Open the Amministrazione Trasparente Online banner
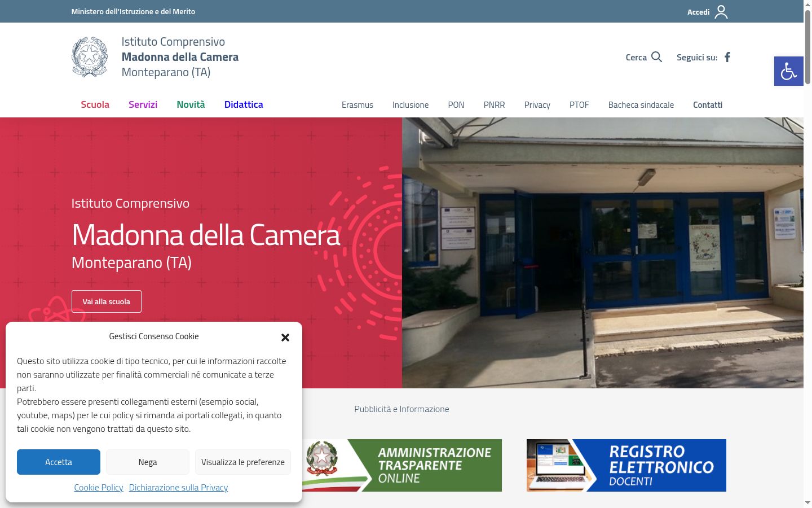Image resolution: width=812 pixels, height=508 pixels. point(402,465)
